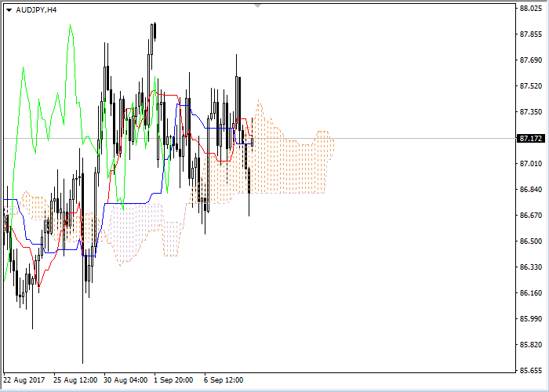
Task: Click the chart shift triangle marker at top
Action: pos(258,6)
